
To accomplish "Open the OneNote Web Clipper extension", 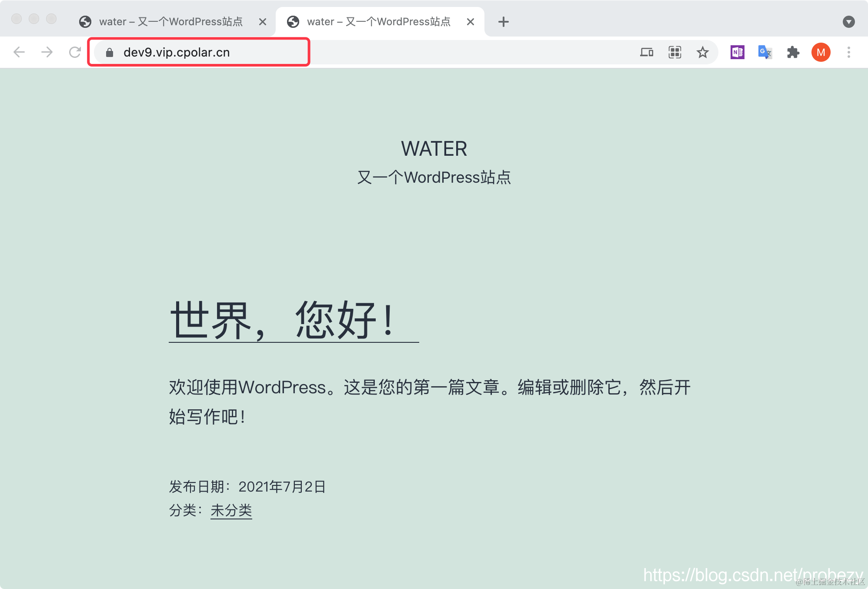I will (737, 52).
